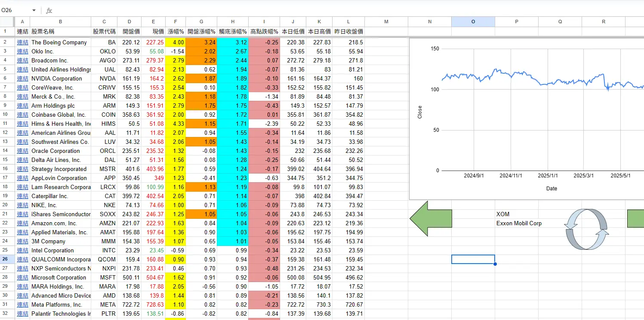Select the 3M Company name cell
Screen dimensions: 644x320
61,241
